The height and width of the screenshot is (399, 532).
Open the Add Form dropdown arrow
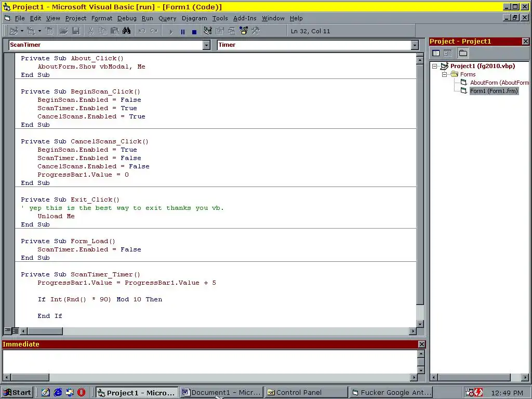click(39, 31)
